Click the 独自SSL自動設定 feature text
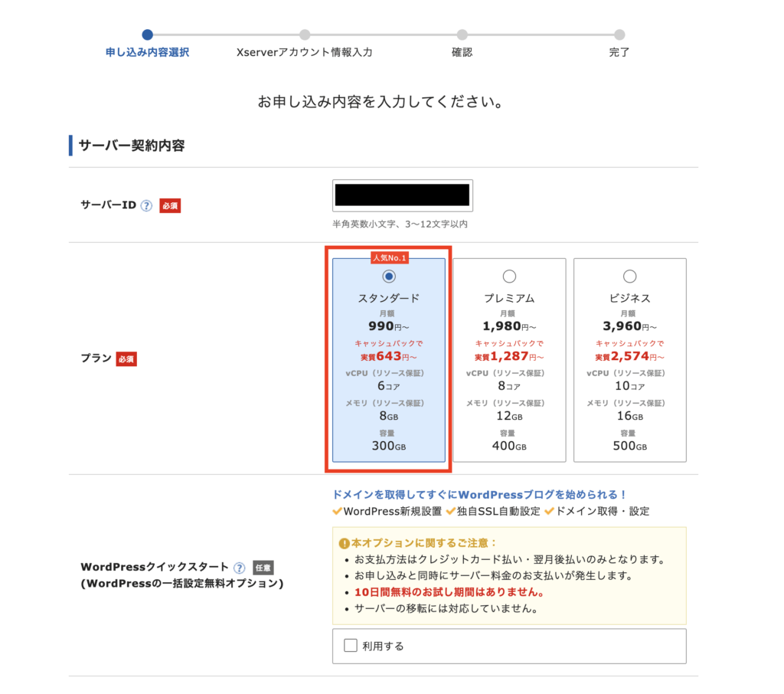 (498, 512)
